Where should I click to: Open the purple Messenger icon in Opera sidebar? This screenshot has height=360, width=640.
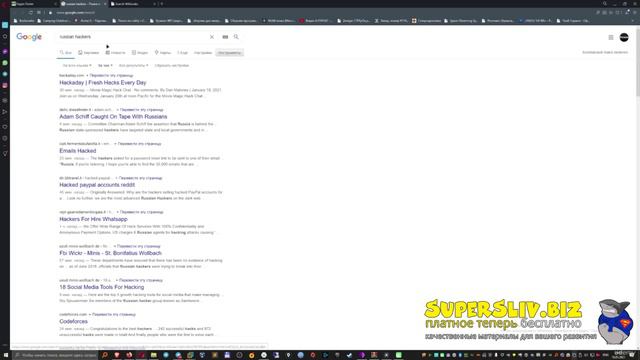click(x=5, y=52)
